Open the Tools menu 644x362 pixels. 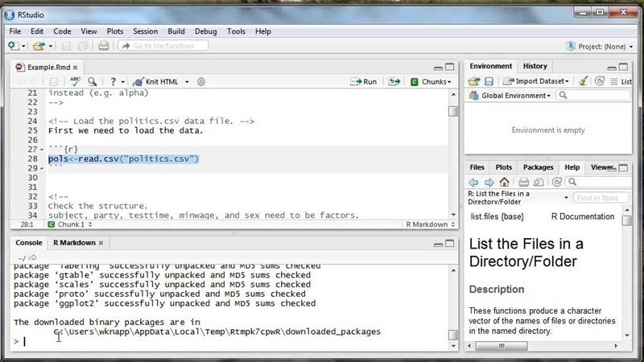pyautogui.click(x=236, y=31)
